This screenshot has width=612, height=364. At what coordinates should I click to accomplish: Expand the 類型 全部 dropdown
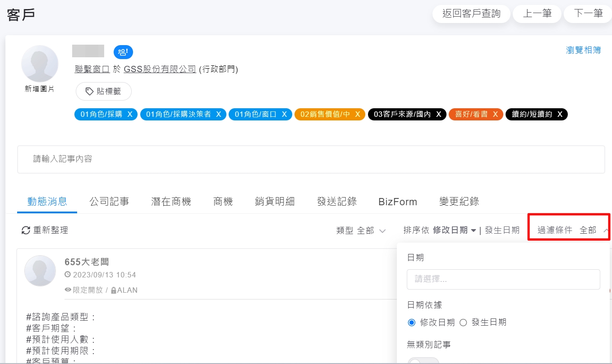click(x=361, y=230)
